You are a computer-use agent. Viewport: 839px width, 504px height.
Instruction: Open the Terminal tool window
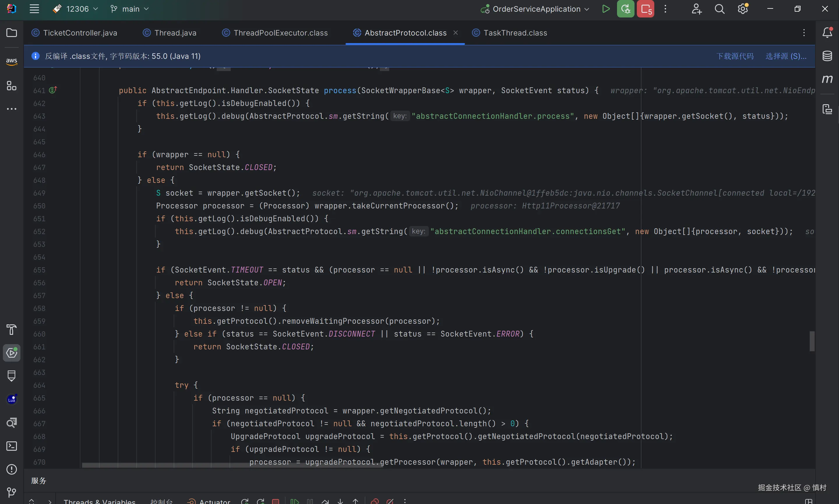pos(12,446)
